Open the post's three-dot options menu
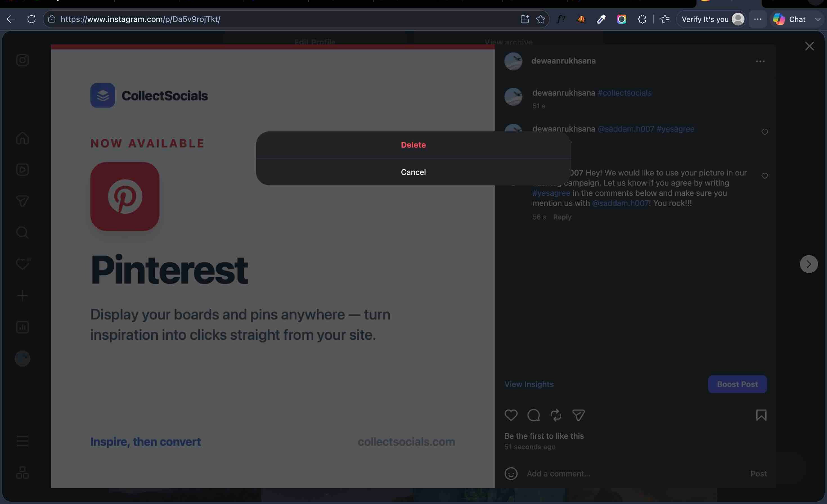 click(x=760, y=61)
